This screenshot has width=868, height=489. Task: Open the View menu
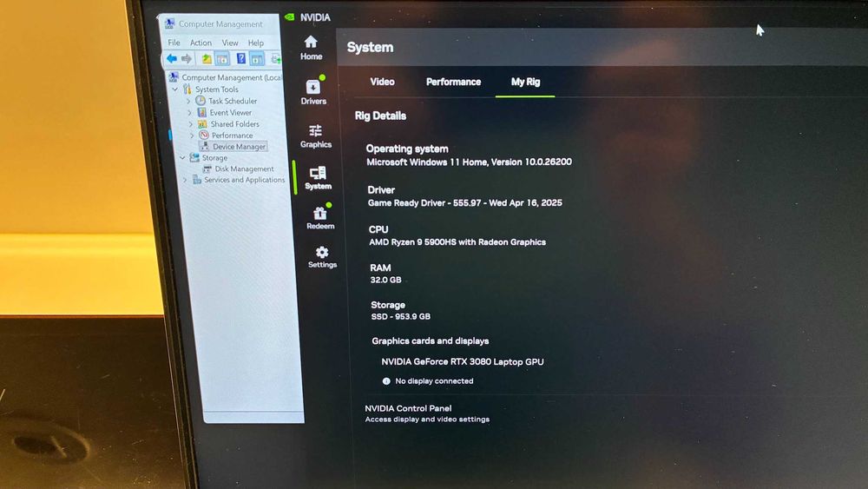[x=230, y=43]
